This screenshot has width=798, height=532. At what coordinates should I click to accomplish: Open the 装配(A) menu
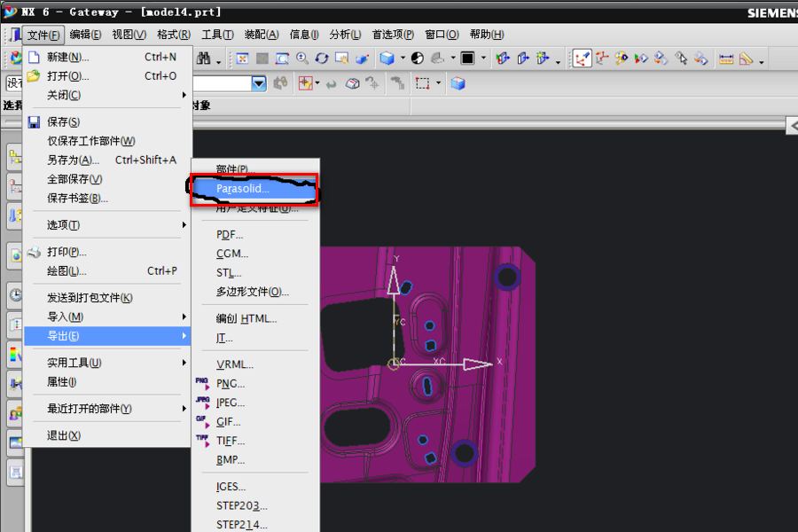262,35
